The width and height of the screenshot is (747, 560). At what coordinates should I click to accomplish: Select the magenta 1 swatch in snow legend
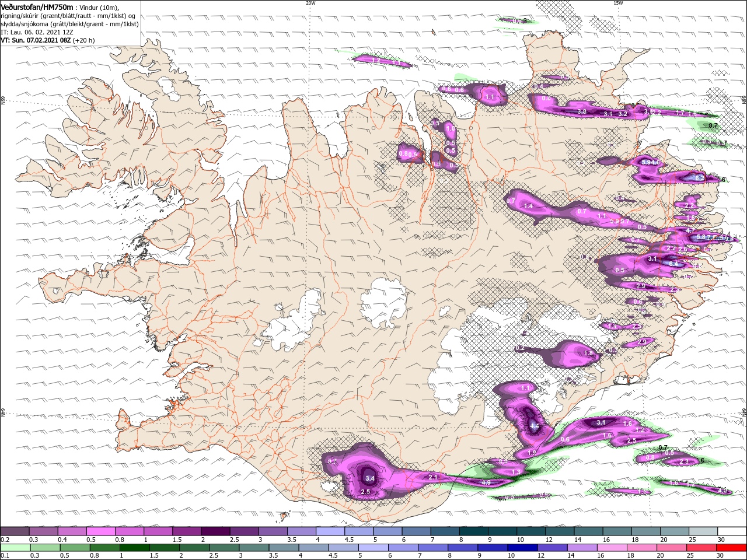coord(158,531)
